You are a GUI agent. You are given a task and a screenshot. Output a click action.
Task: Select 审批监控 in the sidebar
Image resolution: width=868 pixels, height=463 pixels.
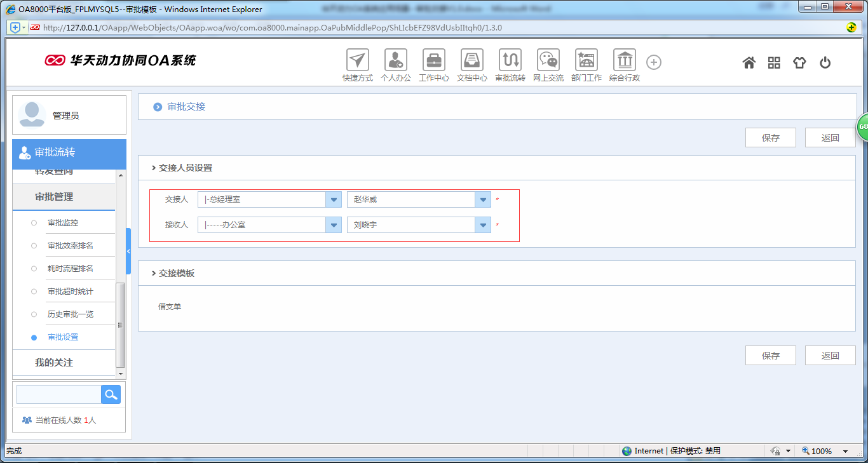click(63, 223)
